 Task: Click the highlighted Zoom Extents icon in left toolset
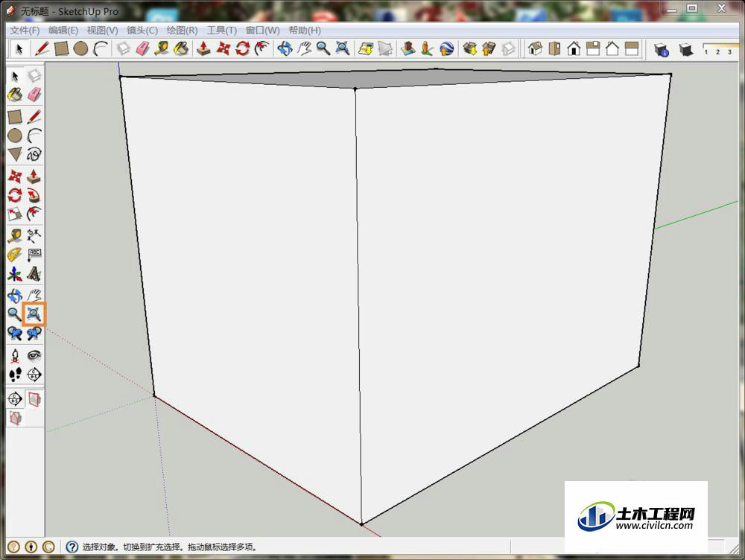(x=34, y=314)
